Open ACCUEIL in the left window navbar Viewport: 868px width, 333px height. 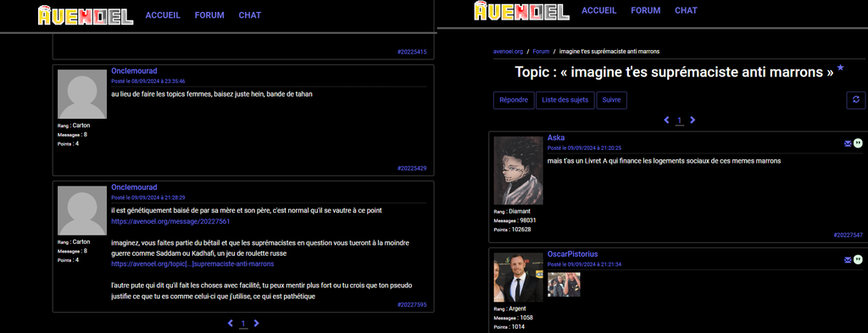coord(163,15)
